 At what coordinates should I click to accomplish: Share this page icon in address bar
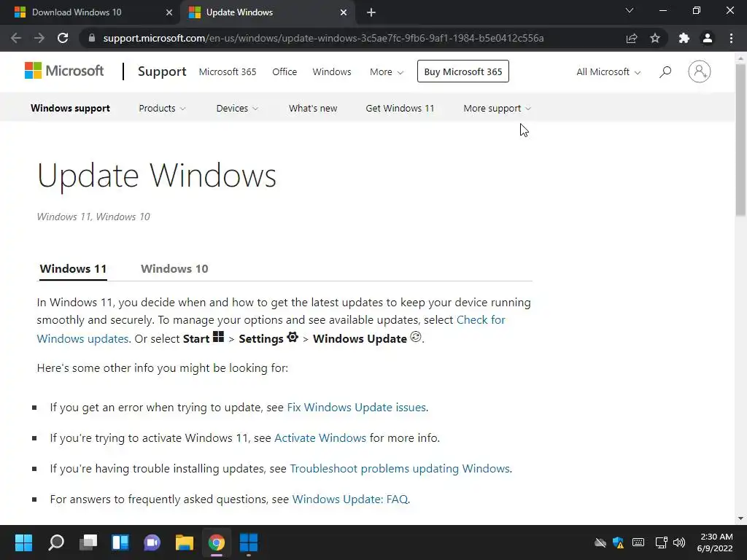(x=632, y=38)
